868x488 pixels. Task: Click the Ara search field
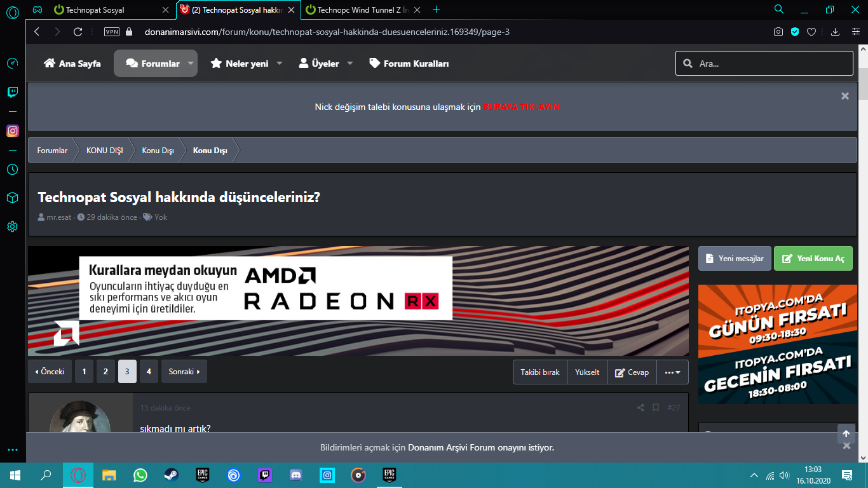[x=764, y=64]
